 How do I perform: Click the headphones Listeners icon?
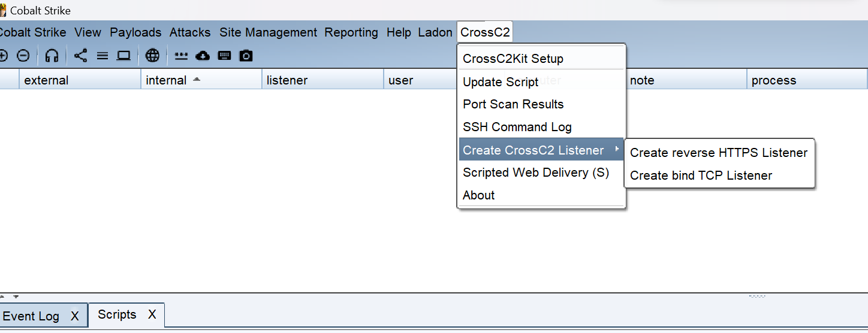tap(52, 56)
